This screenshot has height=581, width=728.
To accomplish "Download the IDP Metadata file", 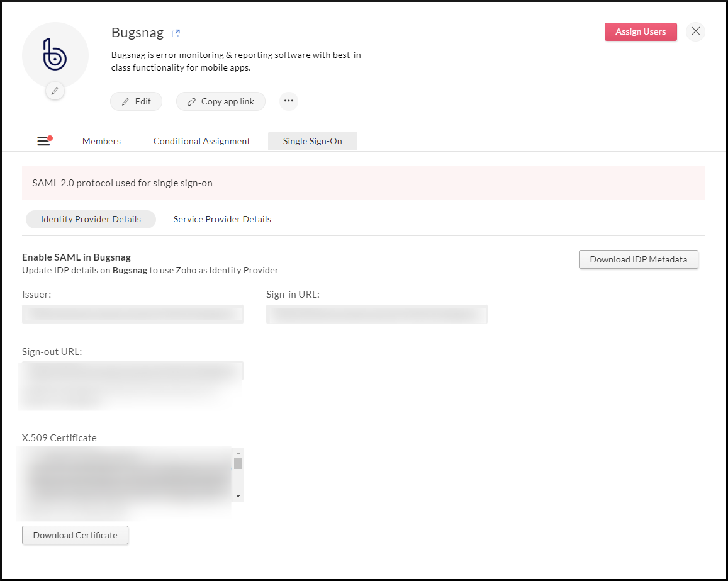I will 638,259.
